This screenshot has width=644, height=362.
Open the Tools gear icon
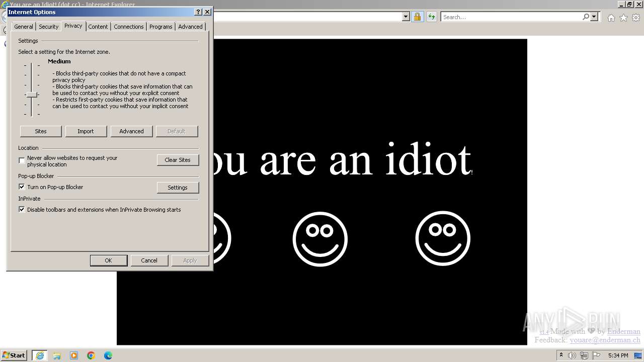click(636, 18)
